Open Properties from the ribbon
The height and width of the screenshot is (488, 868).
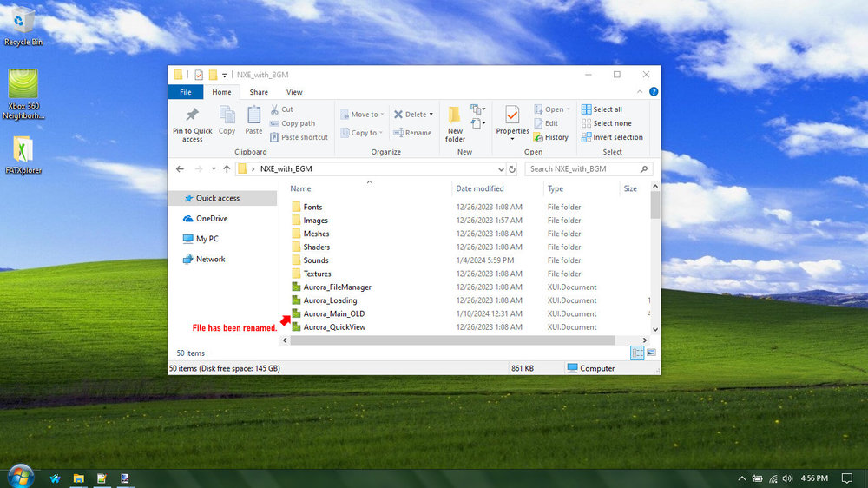click(512, 122)
